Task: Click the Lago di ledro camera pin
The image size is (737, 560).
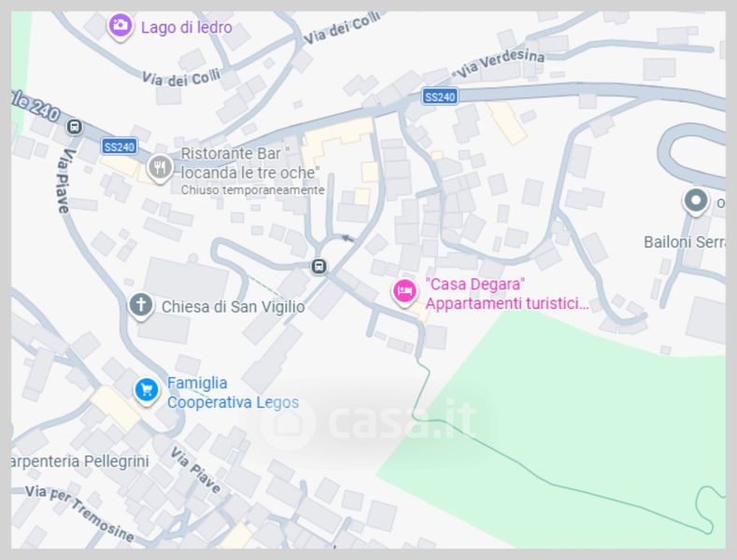Action: tap(120, 26)
